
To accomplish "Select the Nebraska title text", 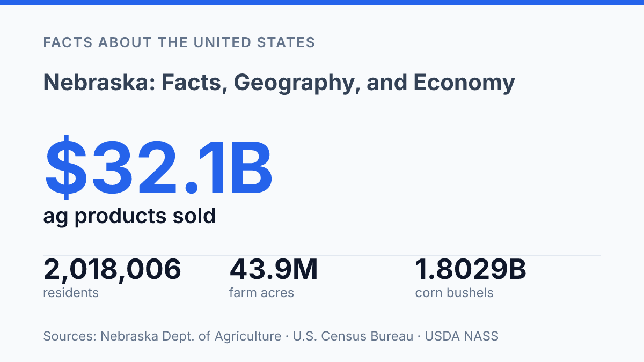I will 279,83.
